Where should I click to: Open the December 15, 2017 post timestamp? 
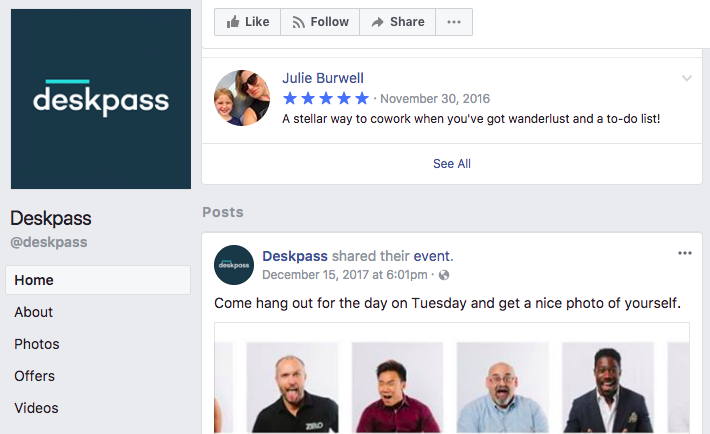click(x=345, y=275)
